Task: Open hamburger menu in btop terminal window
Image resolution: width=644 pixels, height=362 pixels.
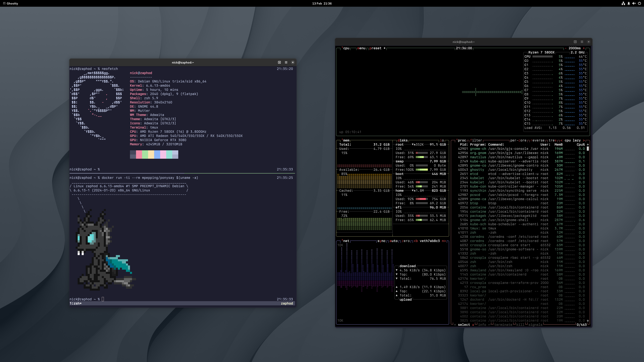Action: coord(582,42)
